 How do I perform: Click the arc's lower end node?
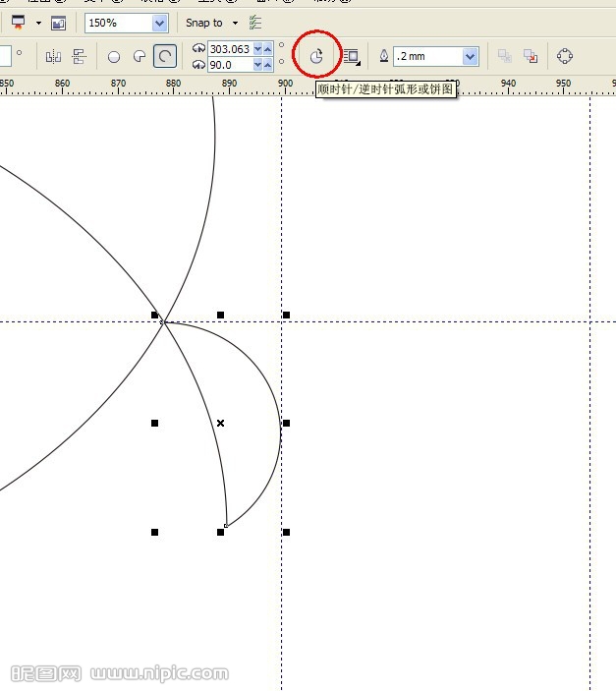point(226,526)
